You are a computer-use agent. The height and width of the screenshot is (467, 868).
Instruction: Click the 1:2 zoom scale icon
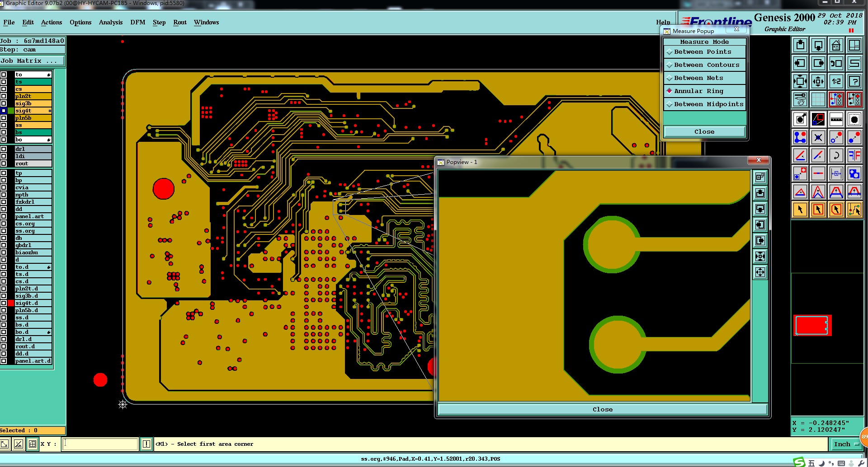click(x=836, y=81)
